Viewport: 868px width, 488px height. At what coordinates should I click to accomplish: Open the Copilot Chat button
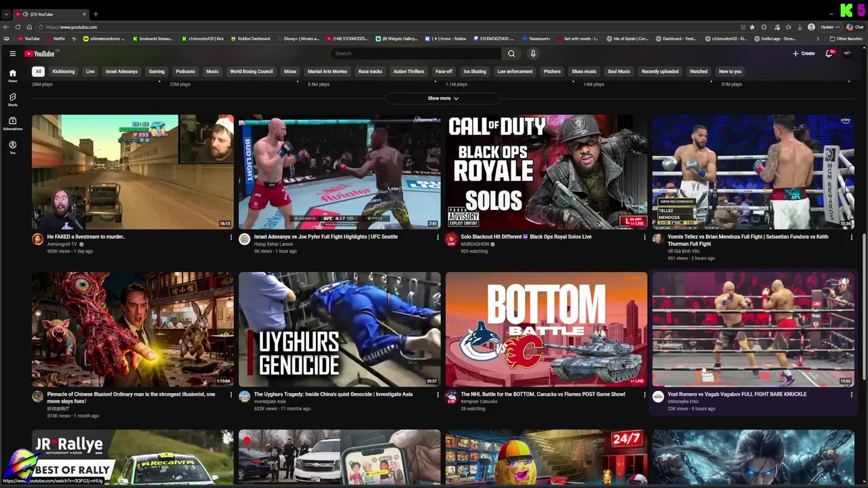[854, 27]
